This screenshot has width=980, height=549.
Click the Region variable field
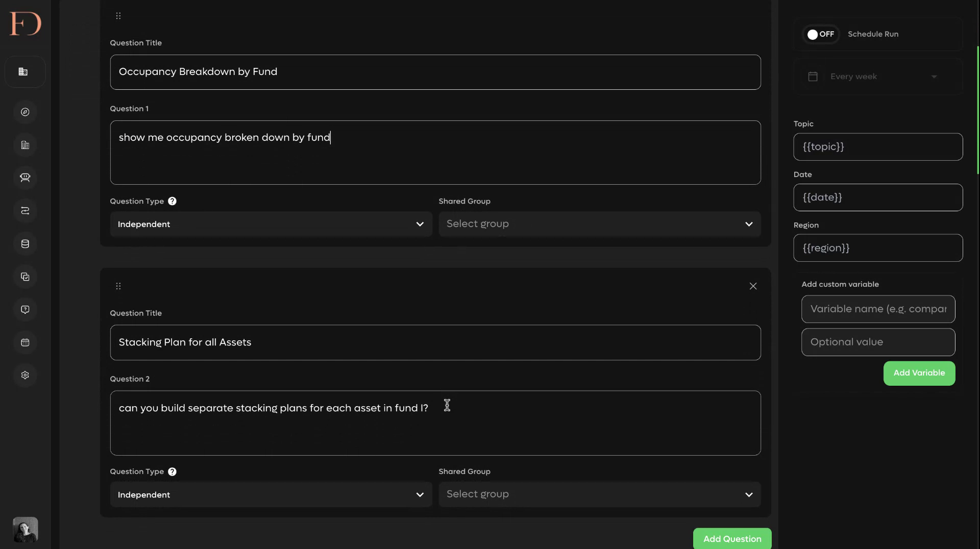tap(878, 248)
